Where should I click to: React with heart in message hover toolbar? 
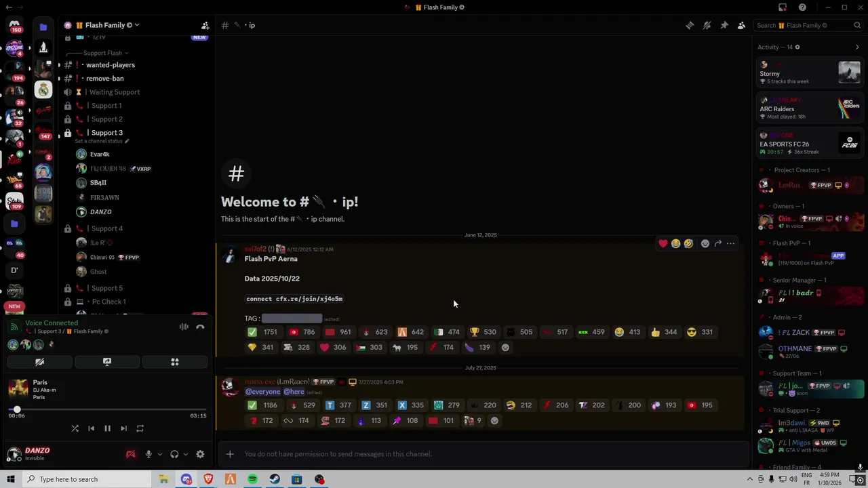[x=663, y=243]
